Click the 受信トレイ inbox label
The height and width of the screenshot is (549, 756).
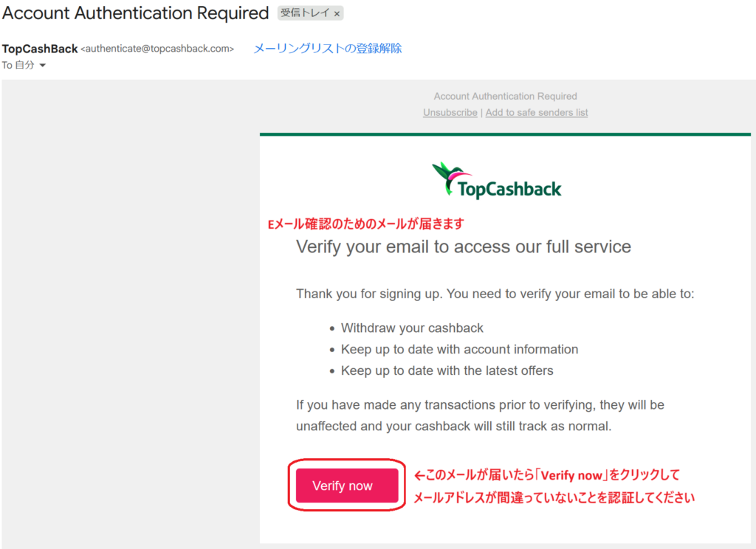pos(305,13)
